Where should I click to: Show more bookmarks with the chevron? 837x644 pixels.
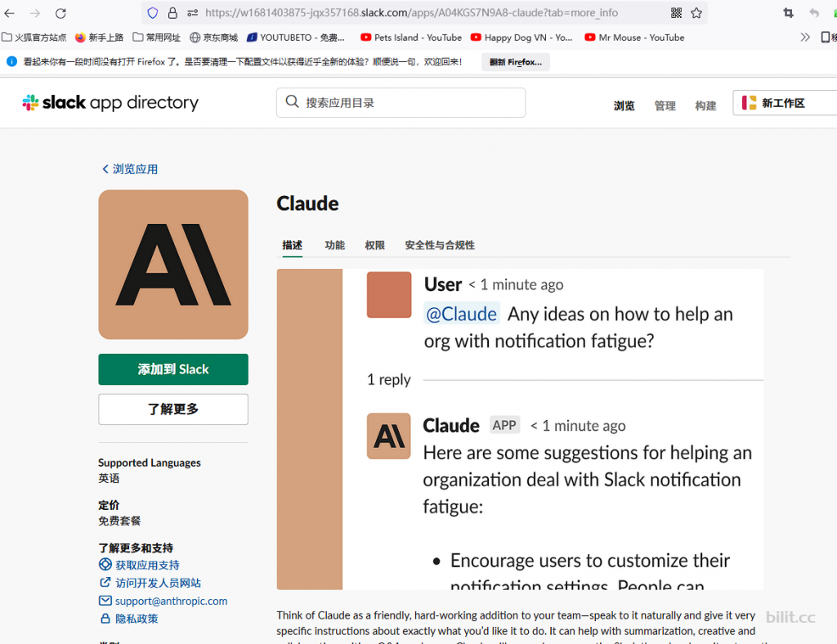pos(805,38)
